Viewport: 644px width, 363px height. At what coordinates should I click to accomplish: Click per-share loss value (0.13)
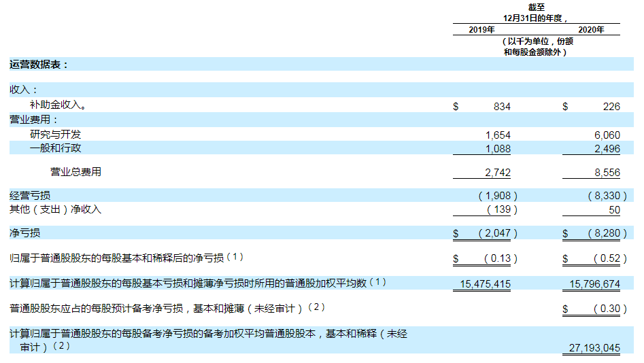coord(501,258)
